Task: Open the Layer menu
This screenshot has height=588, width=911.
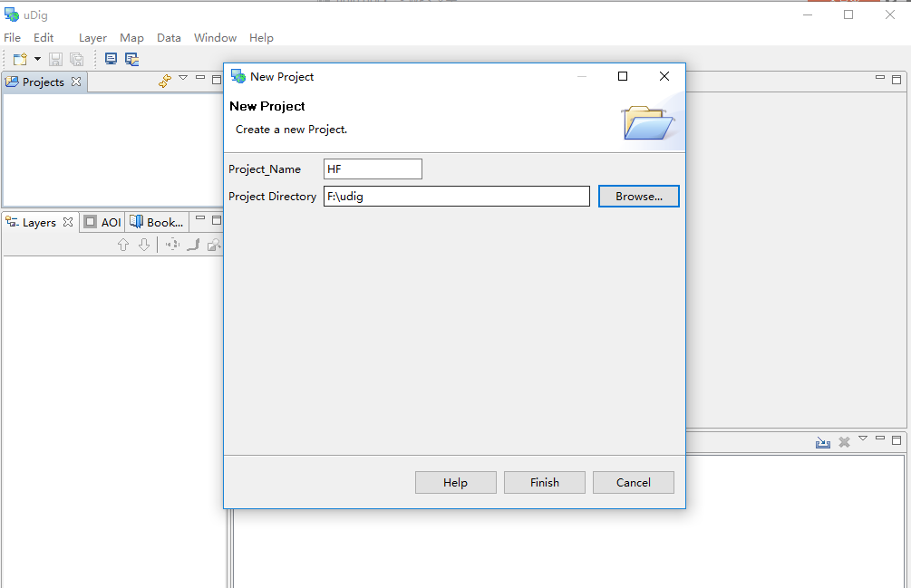Action: [x=93, y=38]
